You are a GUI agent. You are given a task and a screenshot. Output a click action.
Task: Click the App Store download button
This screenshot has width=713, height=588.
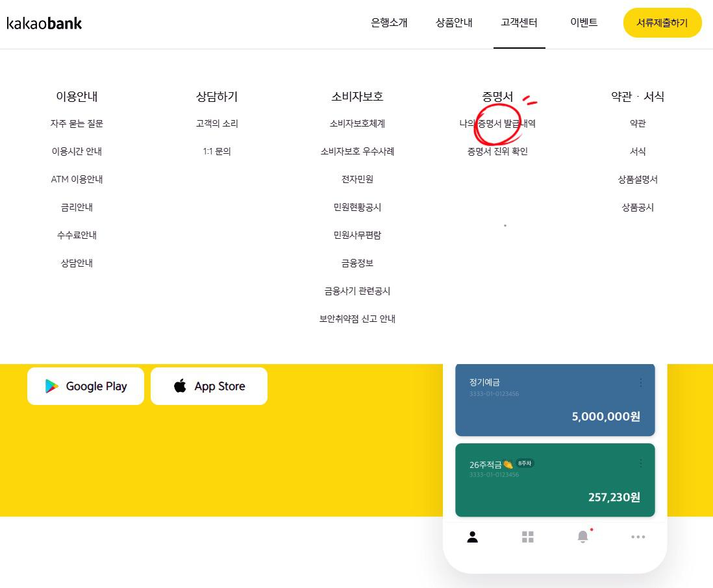pyautogui.click(x=209, y=386)
